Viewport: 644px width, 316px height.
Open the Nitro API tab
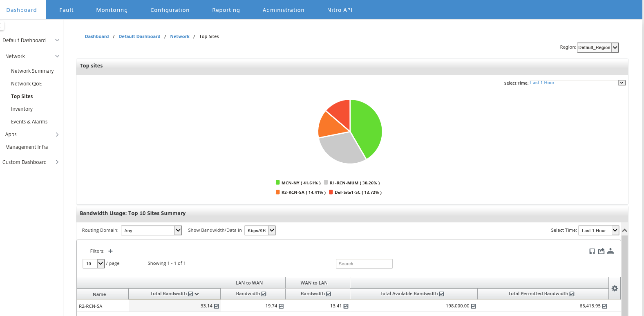[x=340, y=10]
